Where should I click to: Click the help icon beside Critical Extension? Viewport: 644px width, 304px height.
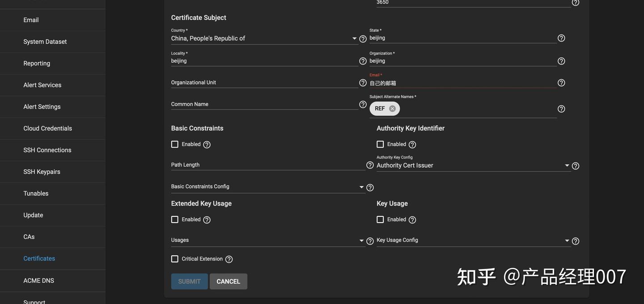pyautogui.click(x=229, y=259)
